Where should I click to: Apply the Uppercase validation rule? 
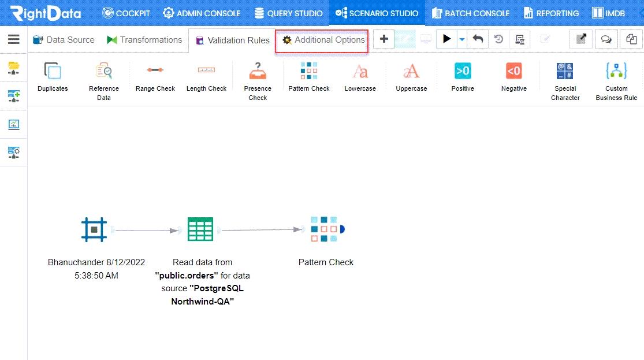tap(411, 77)
